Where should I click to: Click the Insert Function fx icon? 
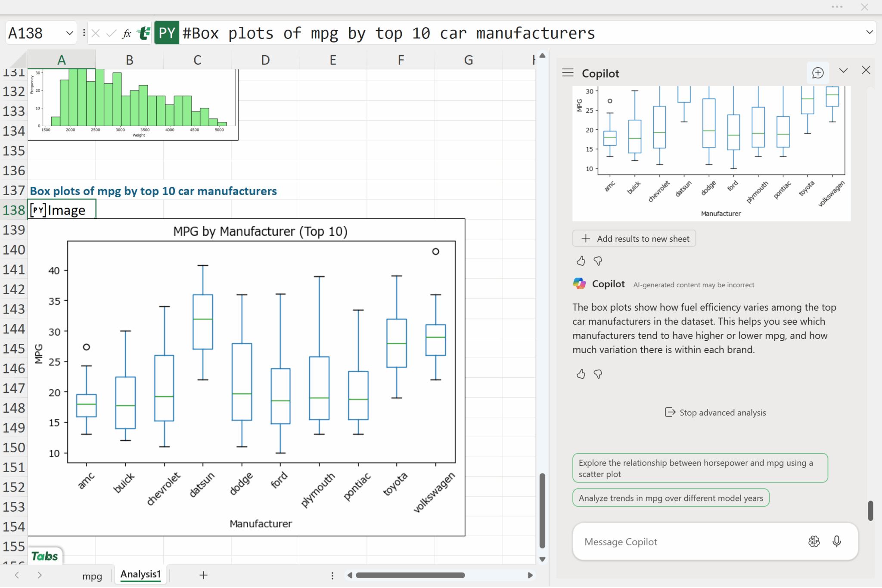pyautogui.click(x=127, y=33)
